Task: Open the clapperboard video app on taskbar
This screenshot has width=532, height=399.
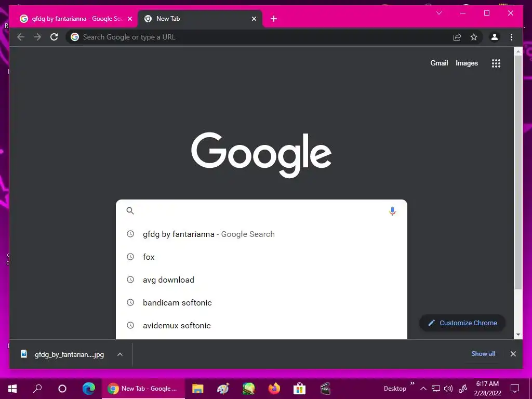Action: pos(325,389)
